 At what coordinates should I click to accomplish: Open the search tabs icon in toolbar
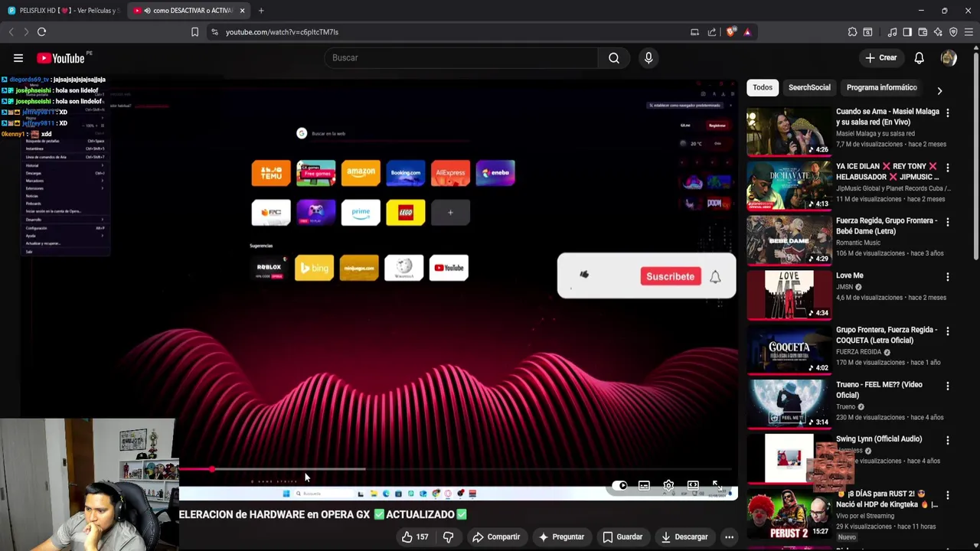pos(867,32)
